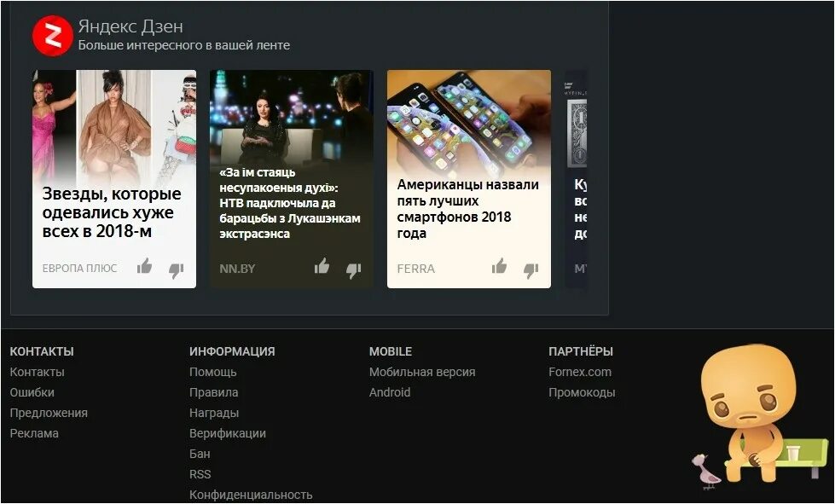Like the FERRA smartphones article

[499, 266]
